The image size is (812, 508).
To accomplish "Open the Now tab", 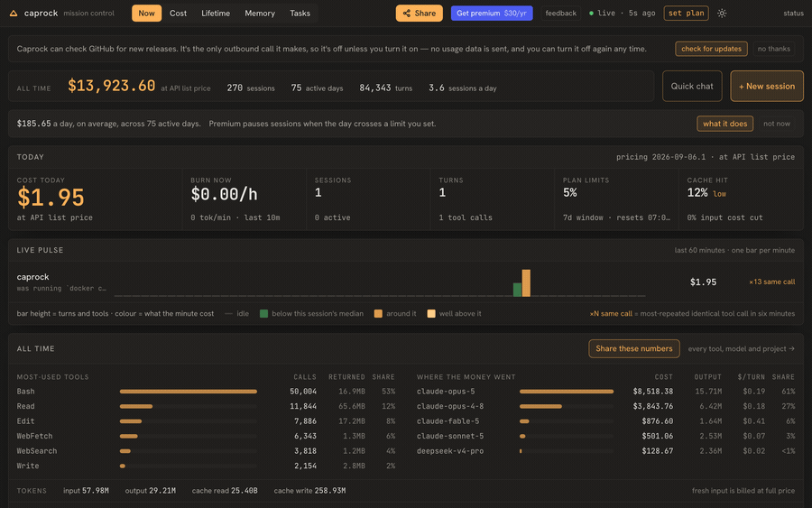I will (x=146, y=14).
